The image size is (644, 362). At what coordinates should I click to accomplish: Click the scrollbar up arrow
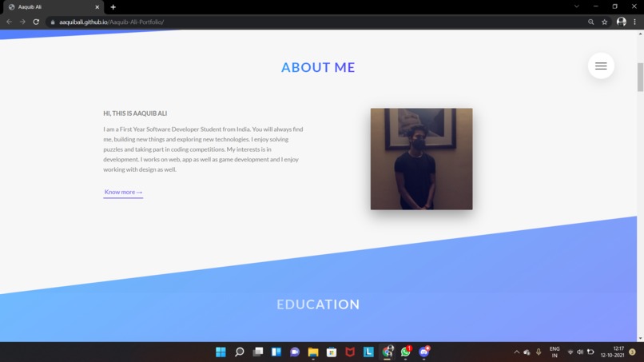(x=640, y=34)
